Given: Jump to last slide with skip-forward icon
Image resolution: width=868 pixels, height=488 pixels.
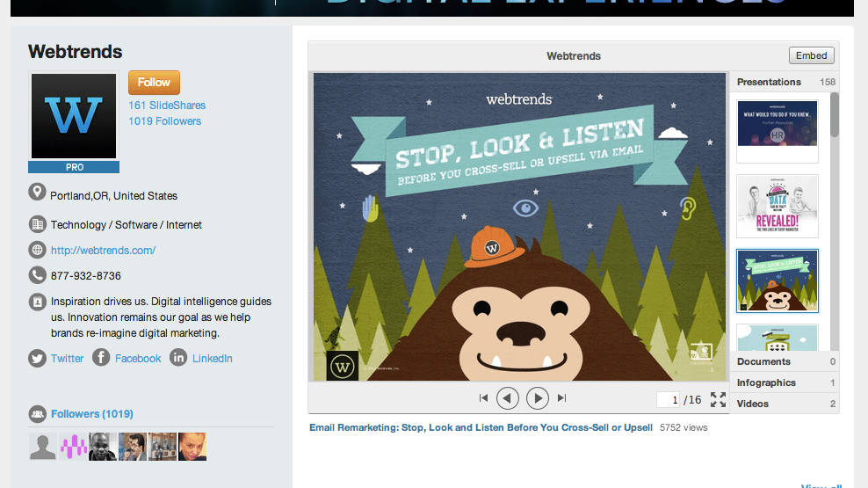Looking at the screenshot, I should tap(562, 397).
